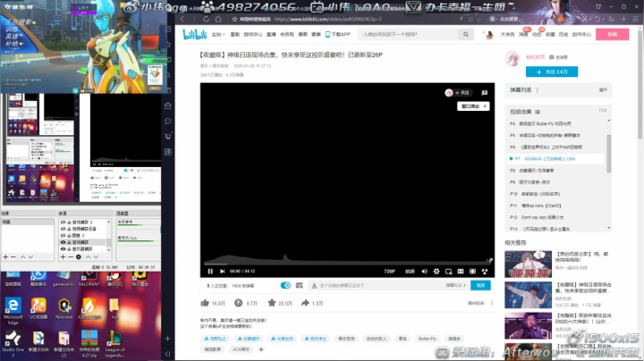Move OBS source down
This screenshot has height=361, width=644.
tap(96, 256)
